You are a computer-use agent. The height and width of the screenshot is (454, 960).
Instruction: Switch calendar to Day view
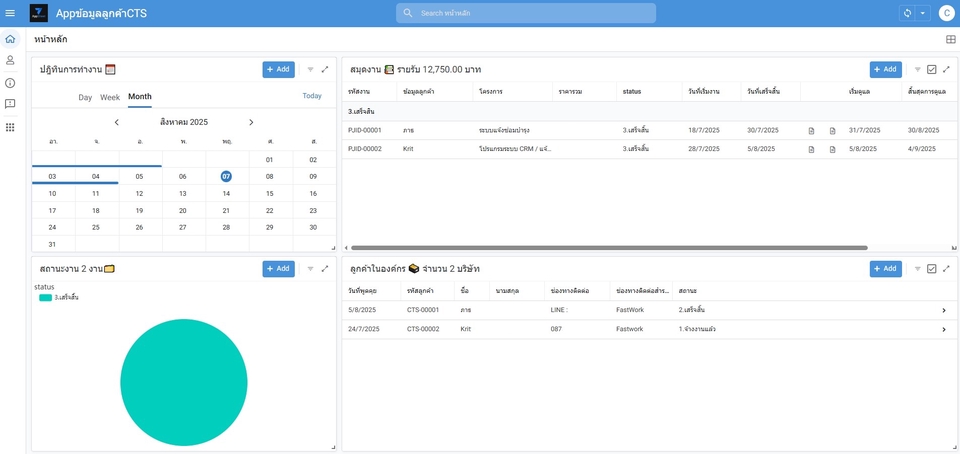click(x=85, y=97)
